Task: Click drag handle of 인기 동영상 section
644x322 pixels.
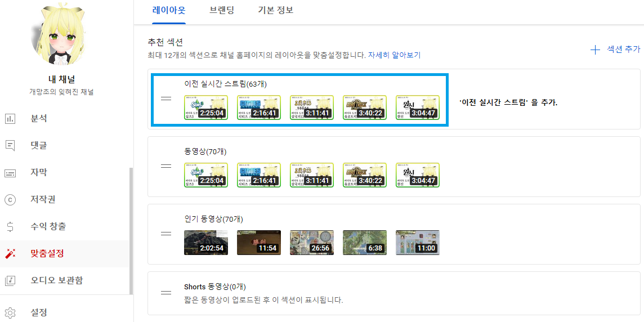Action: click(166, 234)
